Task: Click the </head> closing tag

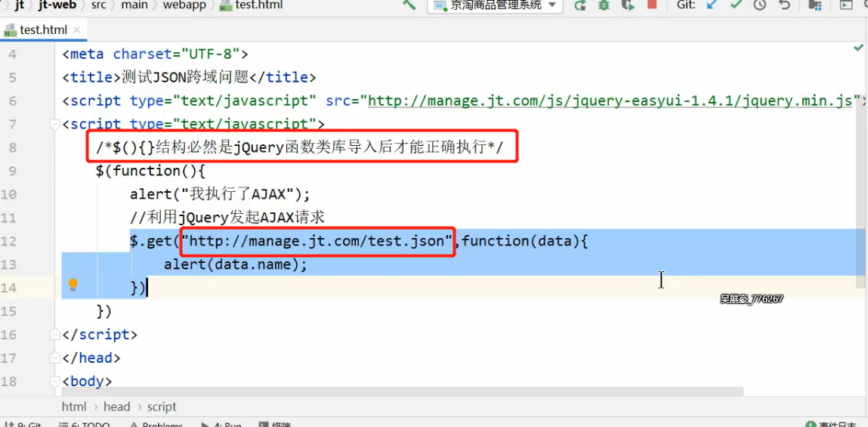Action: 91,357
